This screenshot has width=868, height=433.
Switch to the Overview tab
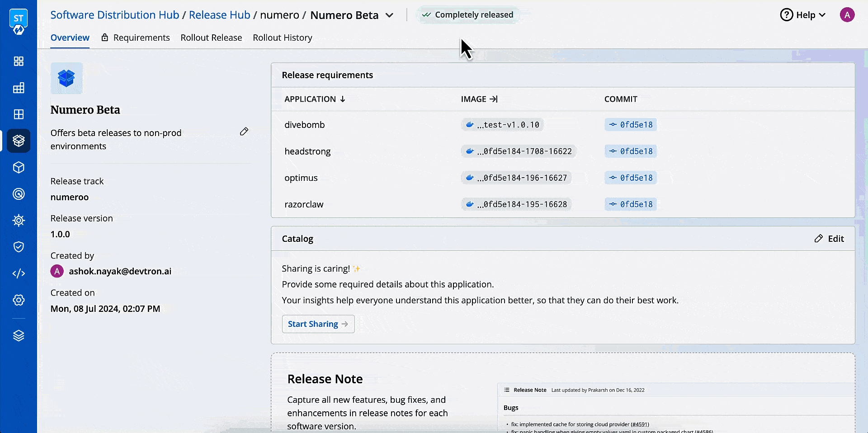click(x=70, y=38)
